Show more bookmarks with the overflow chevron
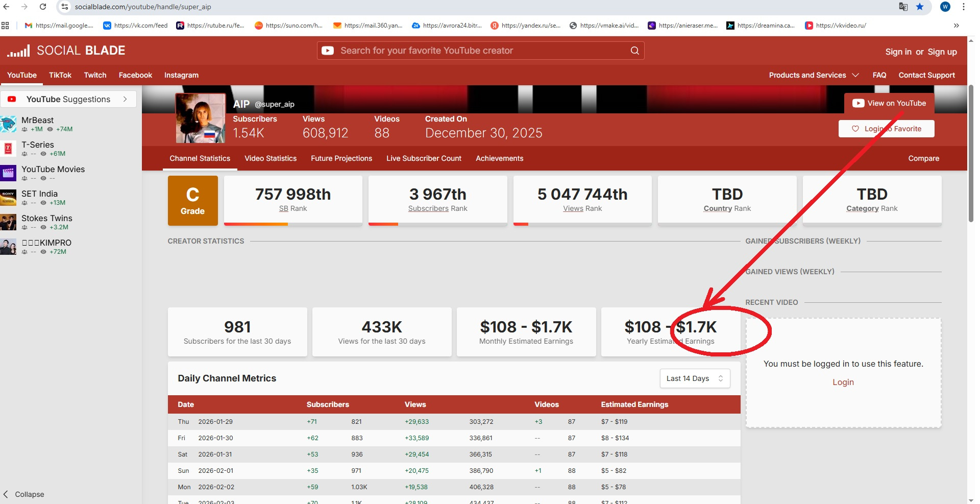980x504 pixels. coord(956,26)
